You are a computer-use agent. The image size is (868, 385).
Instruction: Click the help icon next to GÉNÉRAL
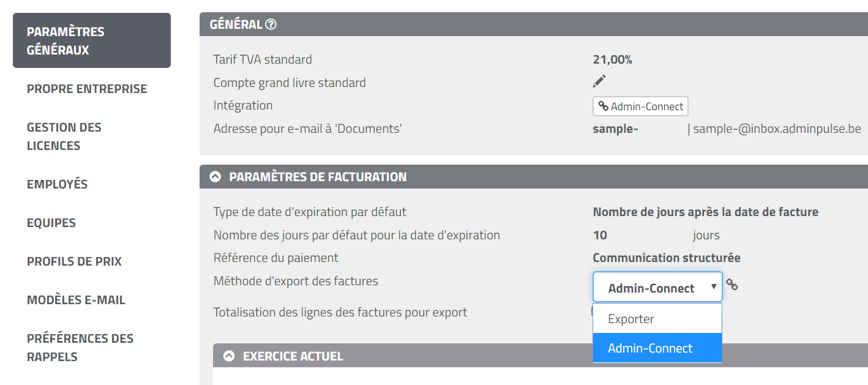tap(271, 24)
